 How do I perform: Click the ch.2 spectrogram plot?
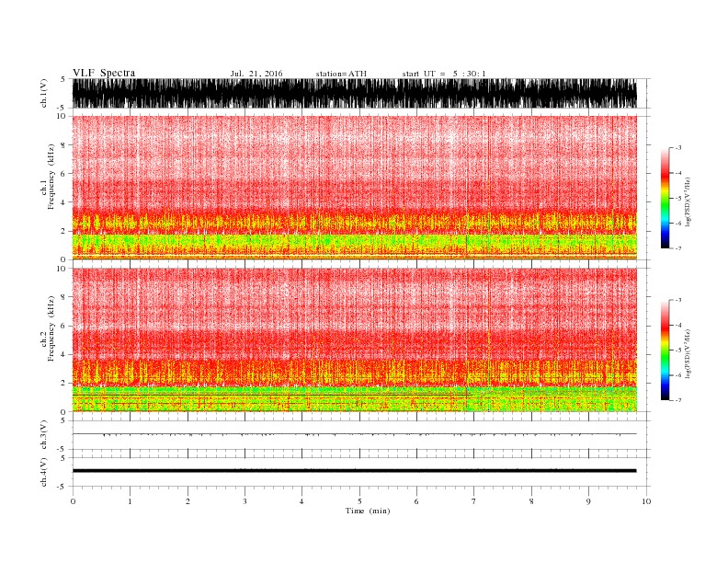pyautogui.click(x=354, y=340)
